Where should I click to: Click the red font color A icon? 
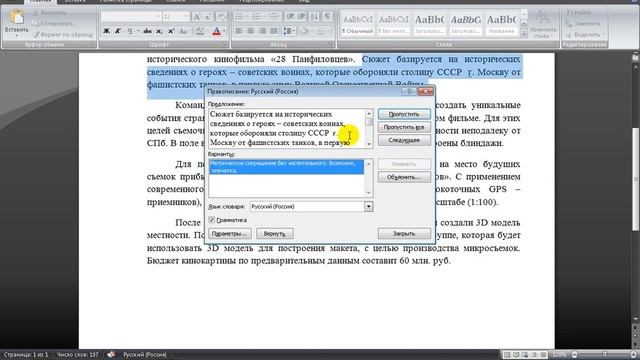pyautogui.click(x=217, y=31)
